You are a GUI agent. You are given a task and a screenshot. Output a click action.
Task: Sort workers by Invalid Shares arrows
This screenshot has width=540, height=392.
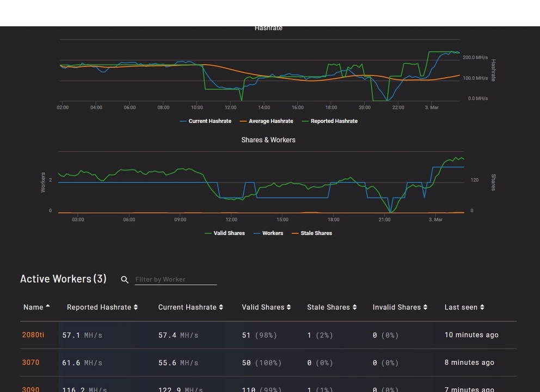click(x=425, y=307)
